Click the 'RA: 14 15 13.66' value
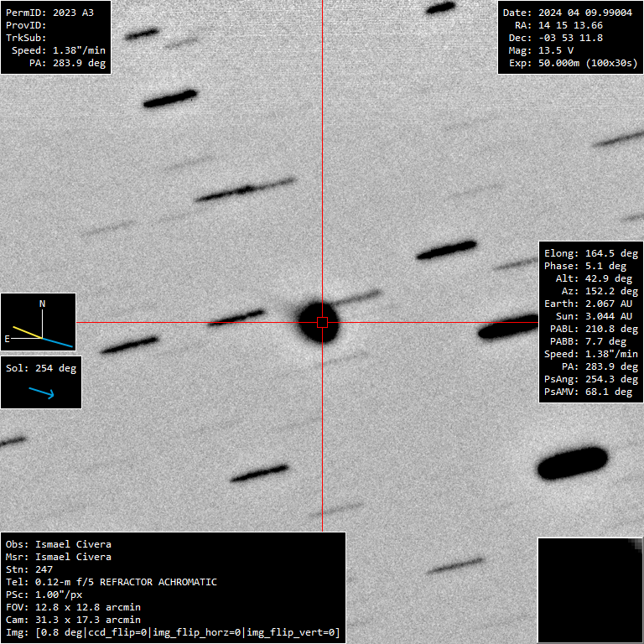This screenshot has height=644, width=644. [x=558, y=25]
